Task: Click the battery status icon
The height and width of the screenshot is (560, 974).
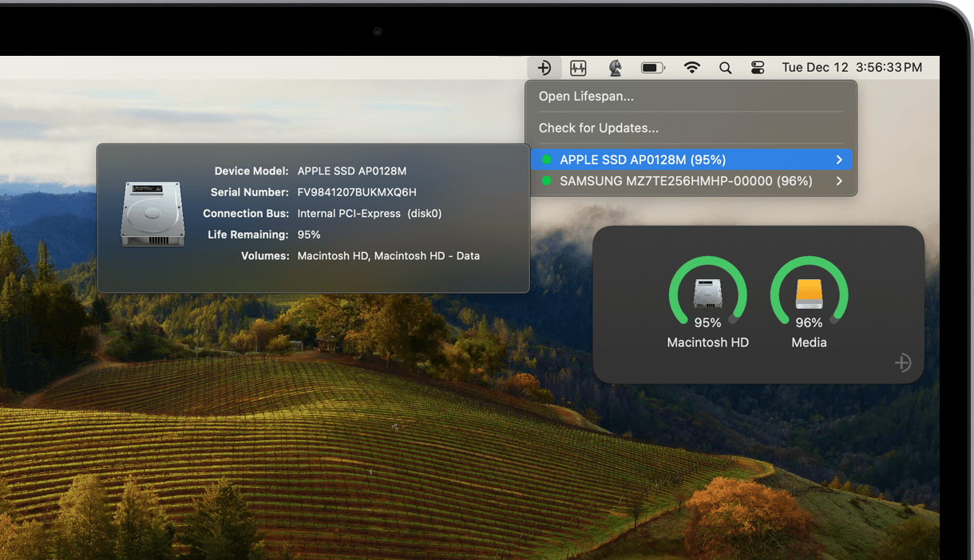Action: pos(652,68)
